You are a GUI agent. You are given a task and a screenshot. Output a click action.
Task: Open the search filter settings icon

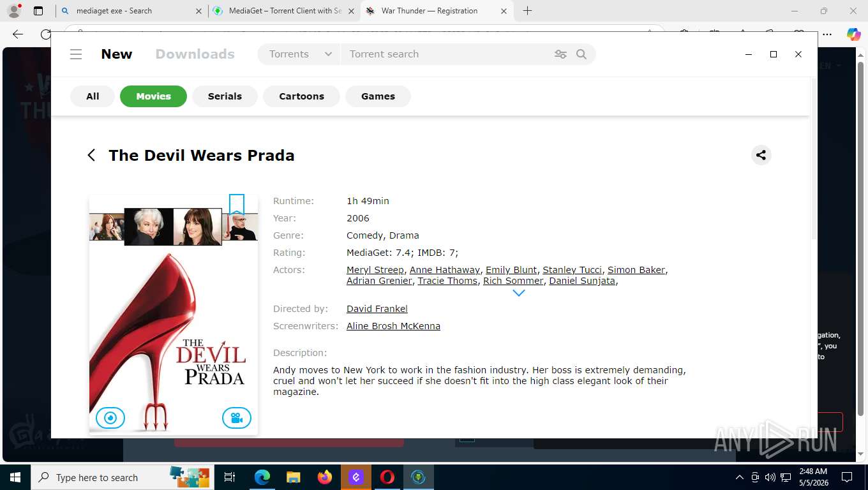coord(560,54)
